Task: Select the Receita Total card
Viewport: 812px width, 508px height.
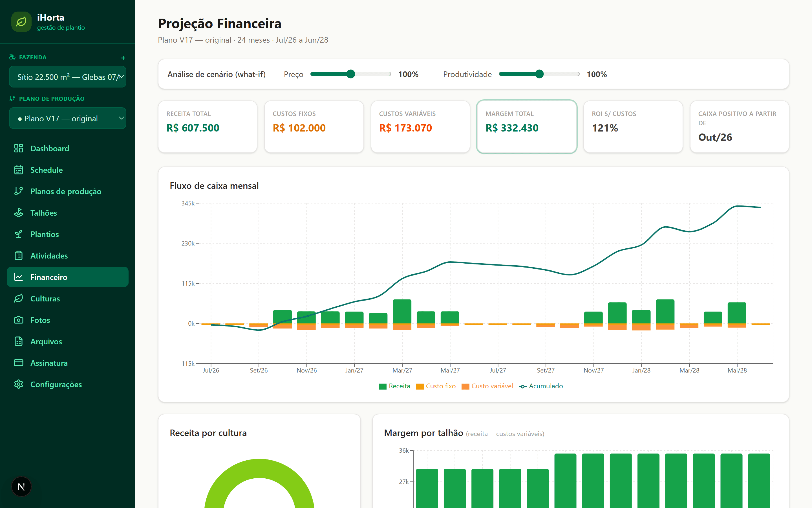Action: pos(208,127)
